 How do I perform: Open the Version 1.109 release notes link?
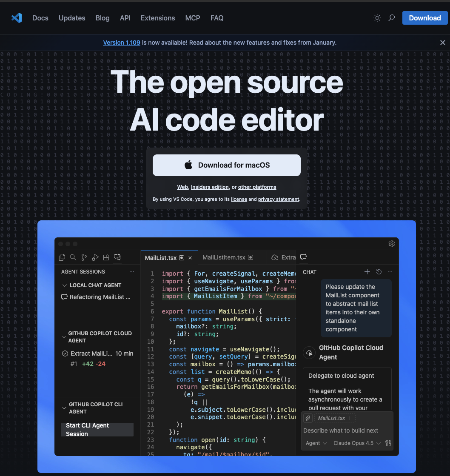pos(122,43)
